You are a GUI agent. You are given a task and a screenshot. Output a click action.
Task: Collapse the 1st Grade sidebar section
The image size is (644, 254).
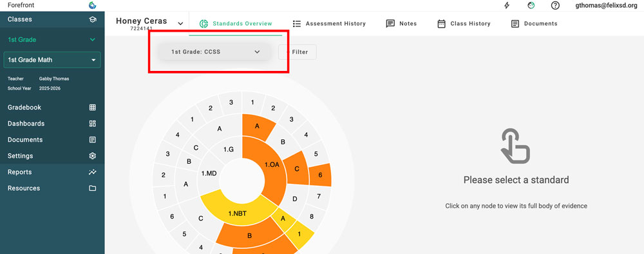tap(92, 39)
